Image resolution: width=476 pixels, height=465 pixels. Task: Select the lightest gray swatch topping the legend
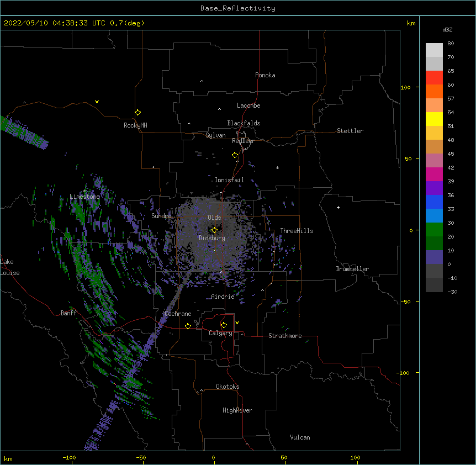click(434, 50)
